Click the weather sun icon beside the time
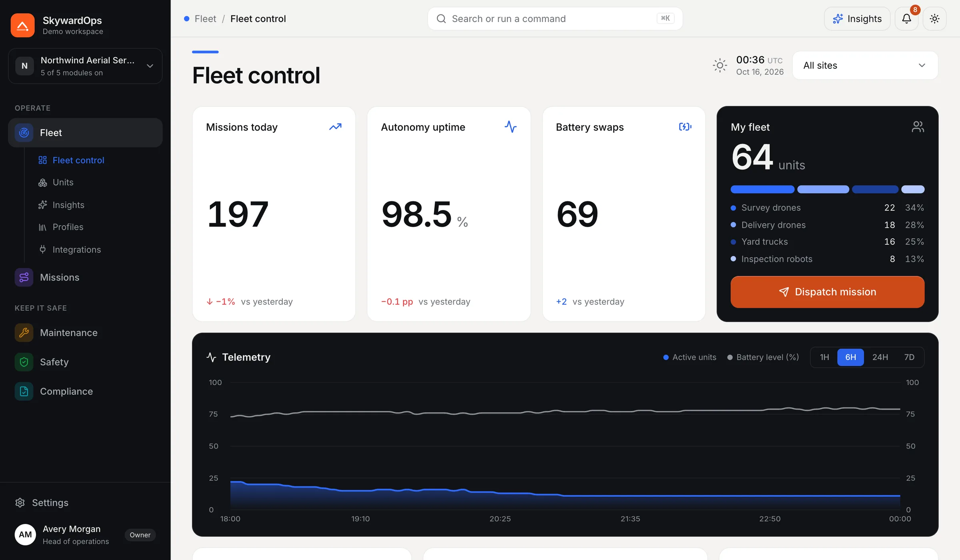This screenshot has width=960, height=560. point(720,65)
